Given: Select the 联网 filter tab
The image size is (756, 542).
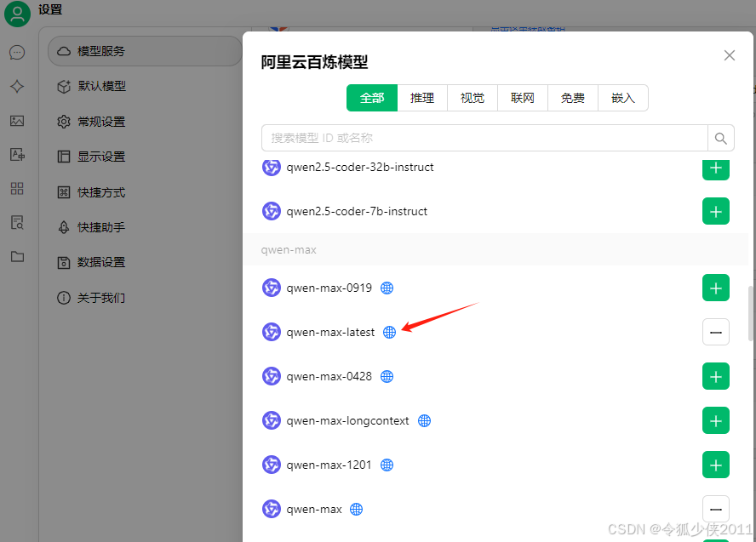Looking at the screenshot, I should tap(523, 98).
